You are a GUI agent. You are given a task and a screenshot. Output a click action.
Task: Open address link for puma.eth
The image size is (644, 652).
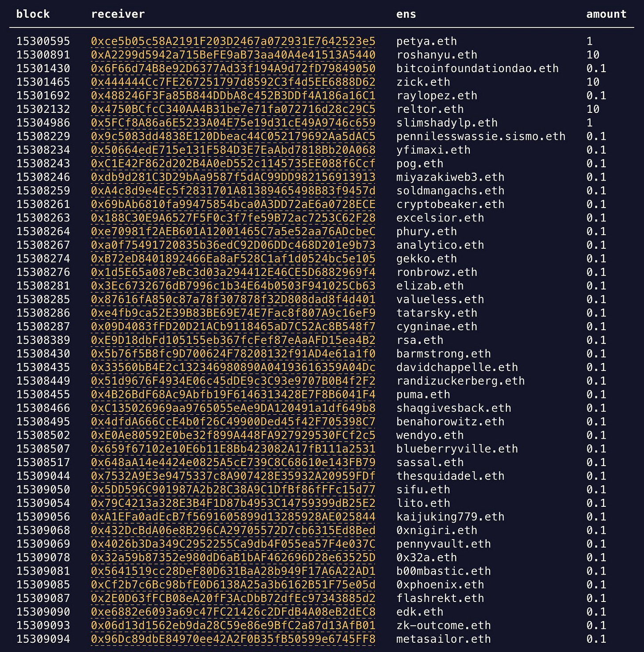pyautogui.click(x=233, y=394)
